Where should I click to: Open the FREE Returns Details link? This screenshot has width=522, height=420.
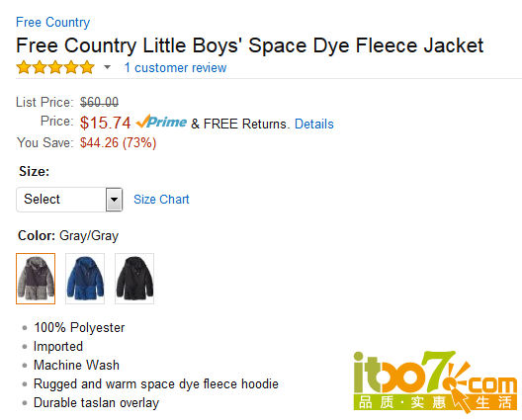click(x=314, y=124)
